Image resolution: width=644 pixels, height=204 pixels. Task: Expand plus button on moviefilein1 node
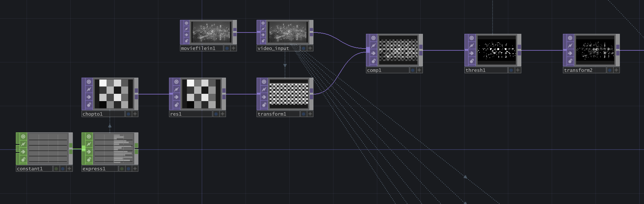[x=234, y=48]
